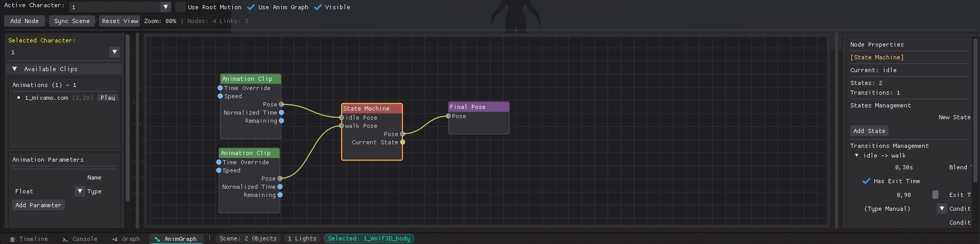Click the State Machine walk Pose input pin
980x244 pixels.
tap(342, 126)
